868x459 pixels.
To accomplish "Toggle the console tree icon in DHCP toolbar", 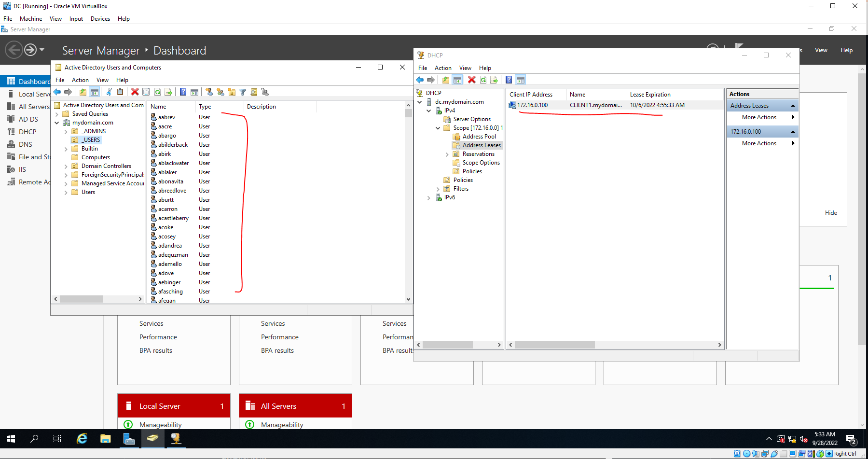I will tap(457, 80).
